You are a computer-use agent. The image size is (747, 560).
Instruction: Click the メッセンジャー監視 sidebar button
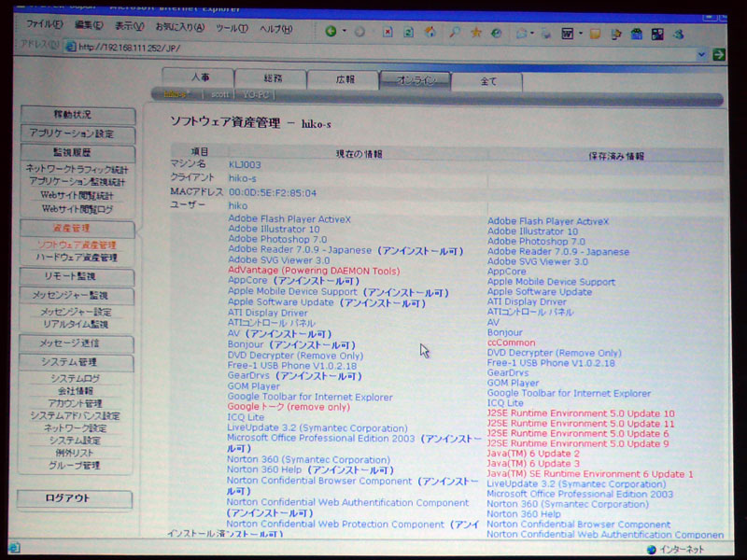click(x=77, y=296)
